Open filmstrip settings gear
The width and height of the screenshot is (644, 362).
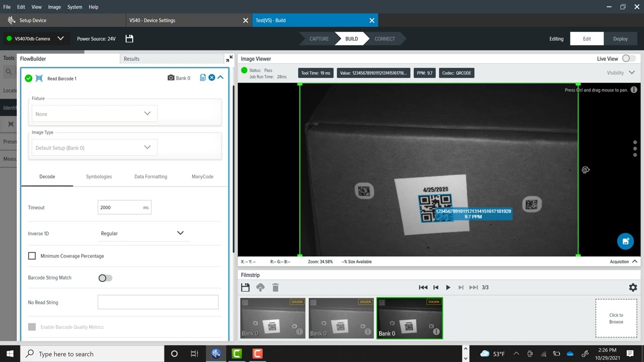coord(633,288)
